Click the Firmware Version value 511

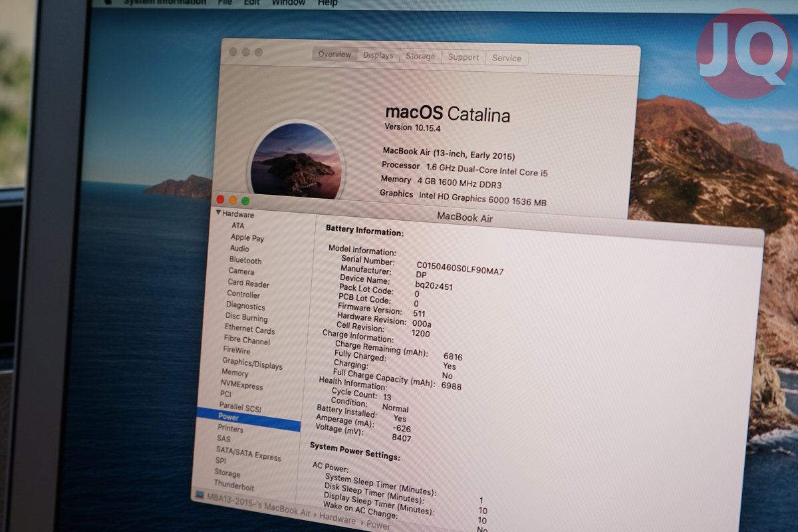[x=419, y=313]
